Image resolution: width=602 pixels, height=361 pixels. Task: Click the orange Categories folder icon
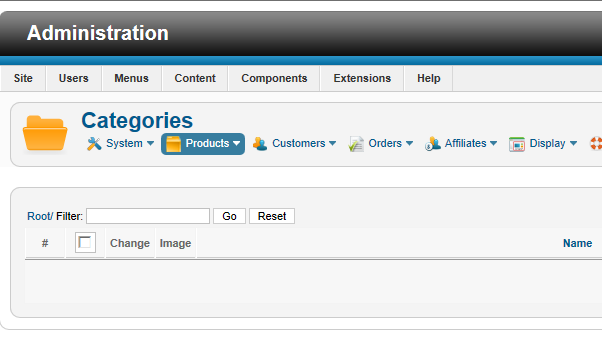tap(45, 133)
